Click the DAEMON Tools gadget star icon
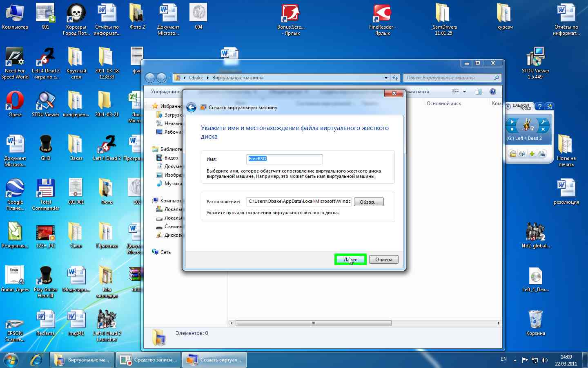This screenshot has width=588, height=368. pyautogui.click(x=550, y=106)
